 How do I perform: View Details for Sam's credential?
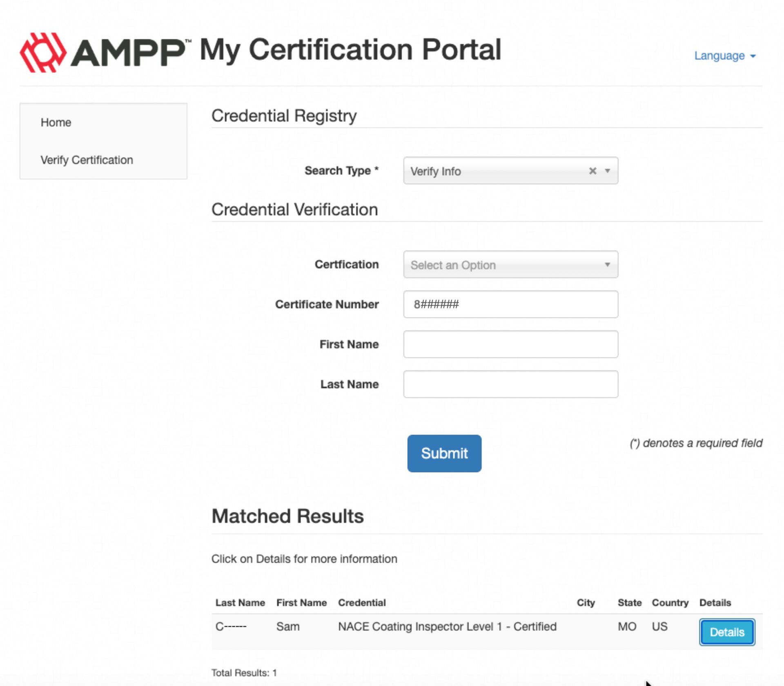point(727,632)
